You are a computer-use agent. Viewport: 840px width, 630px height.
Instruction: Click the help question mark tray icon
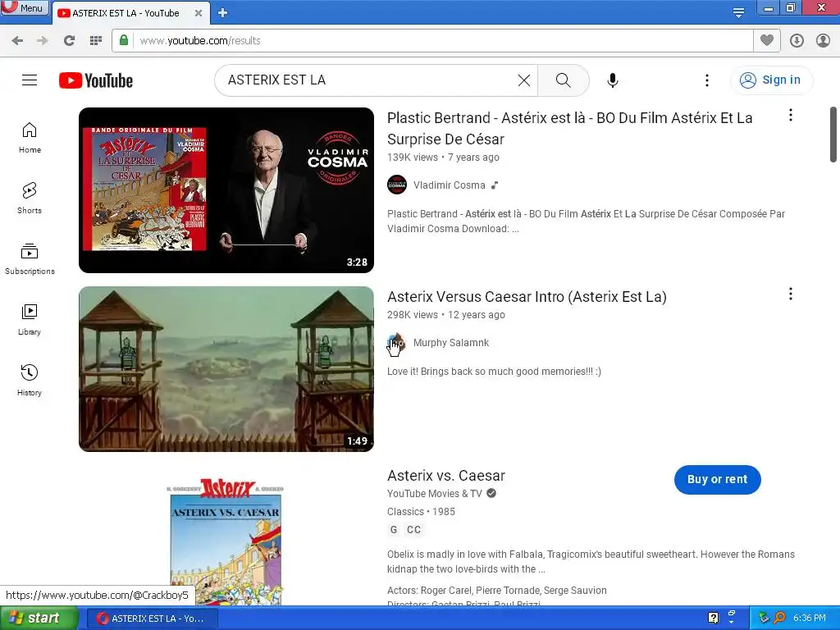713,619
